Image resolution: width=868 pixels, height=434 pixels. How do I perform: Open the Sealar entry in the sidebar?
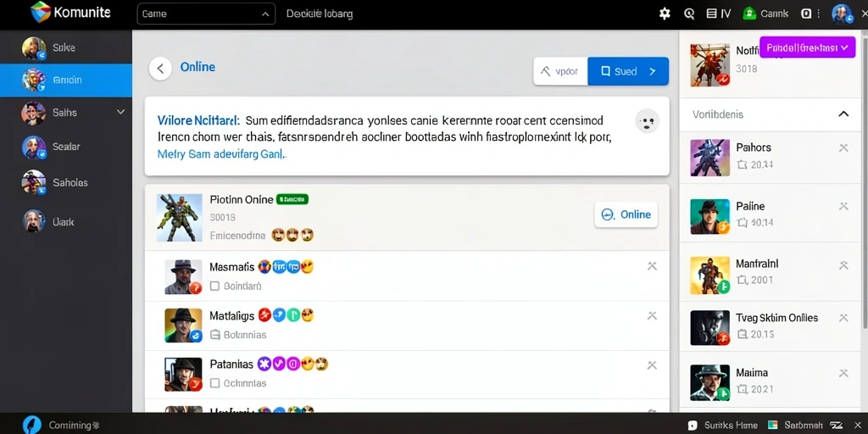point(66,147)
